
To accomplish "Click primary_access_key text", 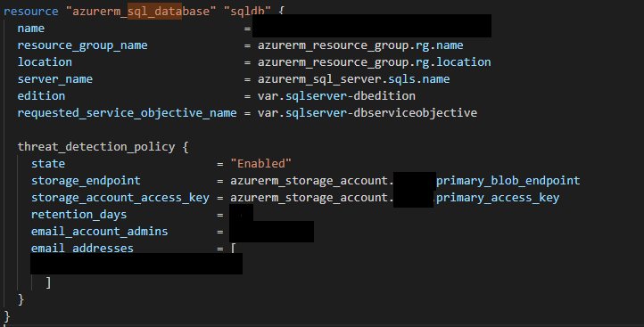I will click(x=498, y=197).
